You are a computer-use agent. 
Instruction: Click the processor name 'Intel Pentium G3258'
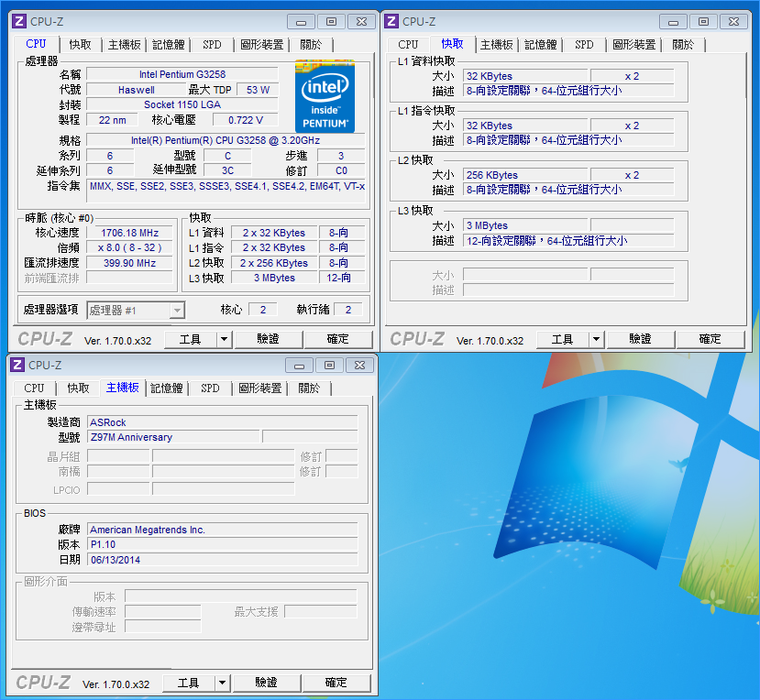tap(182, 74)
